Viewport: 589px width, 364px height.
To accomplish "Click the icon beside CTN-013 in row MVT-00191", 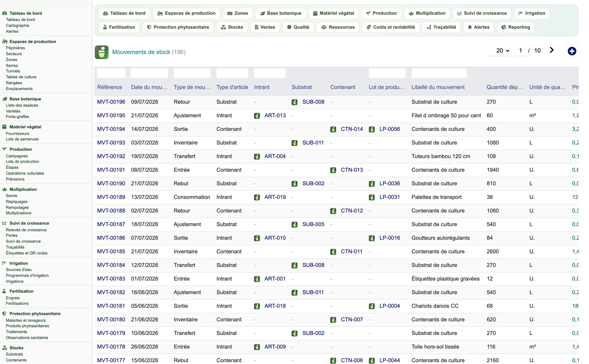I will [x=333, y=170].
